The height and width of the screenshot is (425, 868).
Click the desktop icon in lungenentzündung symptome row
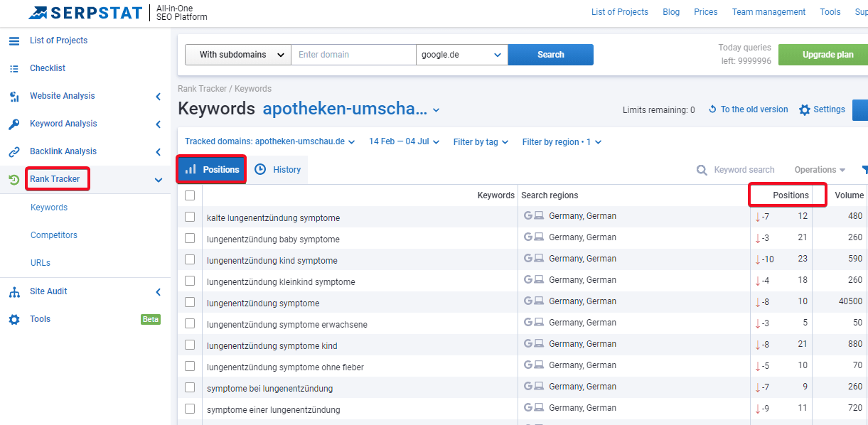point(539,301)
